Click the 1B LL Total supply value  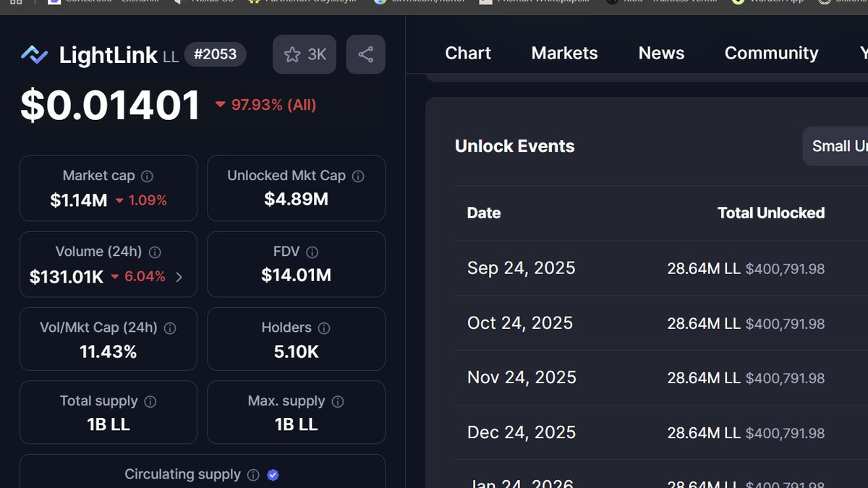pos(109,424)
